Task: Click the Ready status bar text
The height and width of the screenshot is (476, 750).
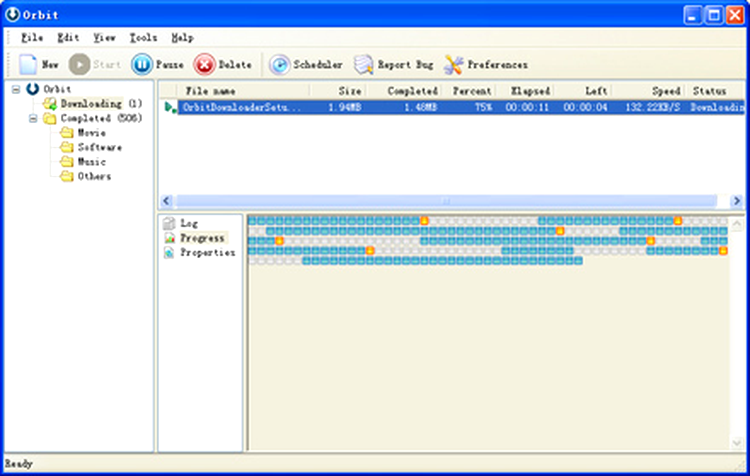Action: pos(19,464)
